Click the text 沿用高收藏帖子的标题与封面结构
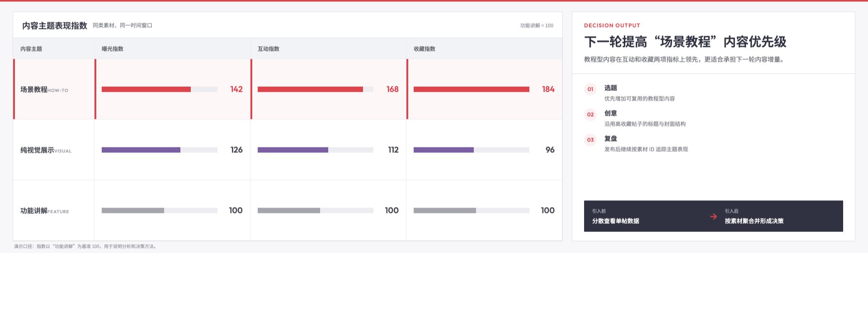Image resolution: width=868 pixels, height=312 pixels. pos(645,124)
